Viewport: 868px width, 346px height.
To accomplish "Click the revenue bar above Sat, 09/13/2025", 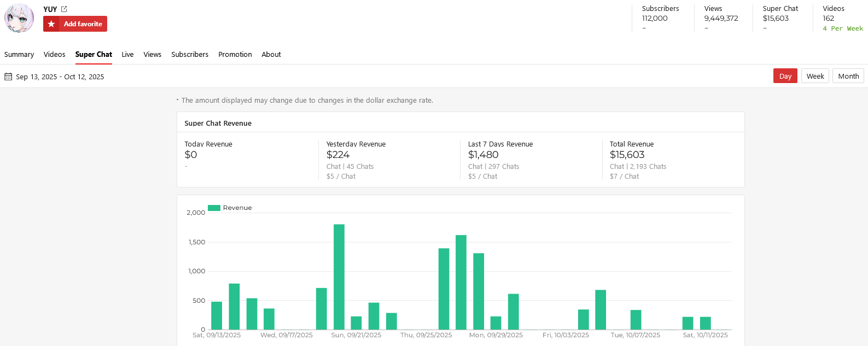I will [x=217, y=315].
